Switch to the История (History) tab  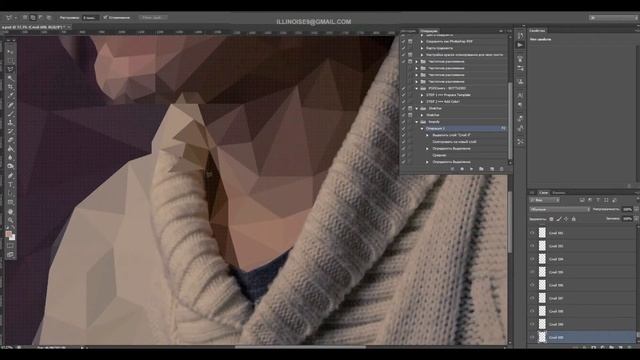tap(409, 31)
